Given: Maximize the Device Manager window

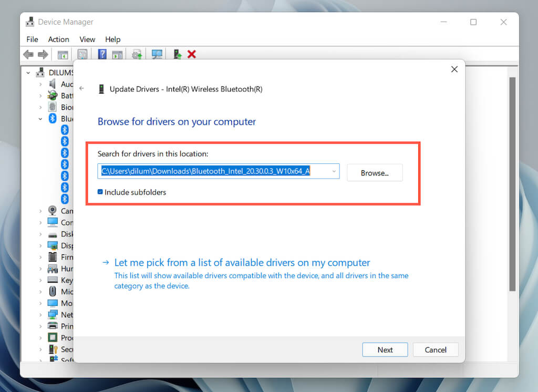Looking at the screenshot, I should (x=473, y=22).
